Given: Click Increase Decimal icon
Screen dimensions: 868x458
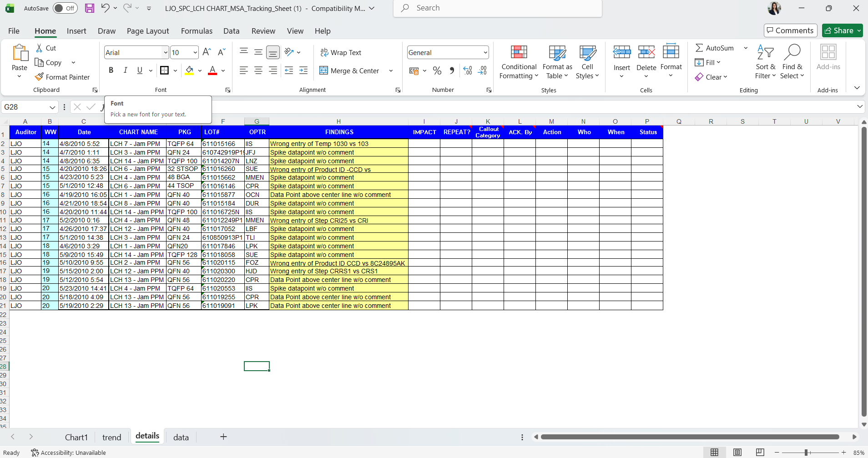Looking at the screenshot, I should point(468,70).
